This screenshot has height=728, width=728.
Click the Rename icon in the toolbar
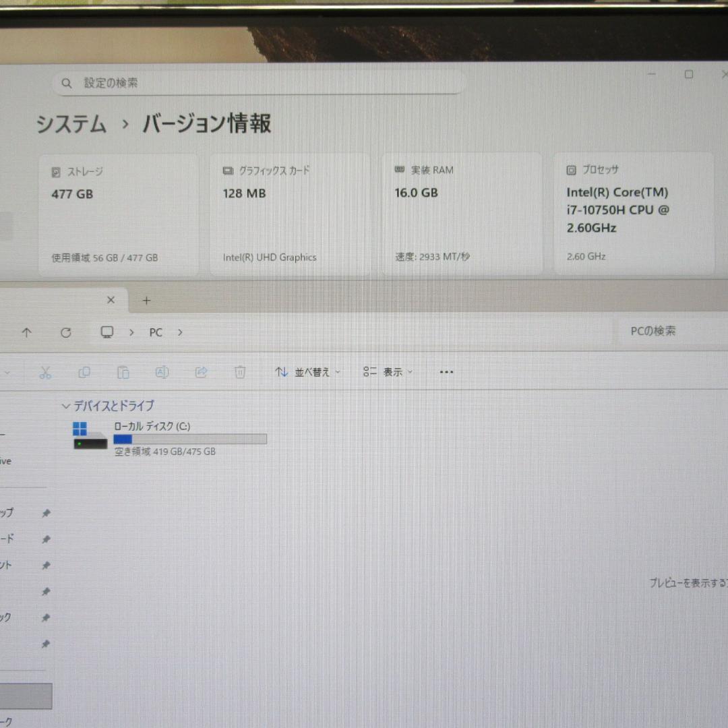[x=162, y=371]
